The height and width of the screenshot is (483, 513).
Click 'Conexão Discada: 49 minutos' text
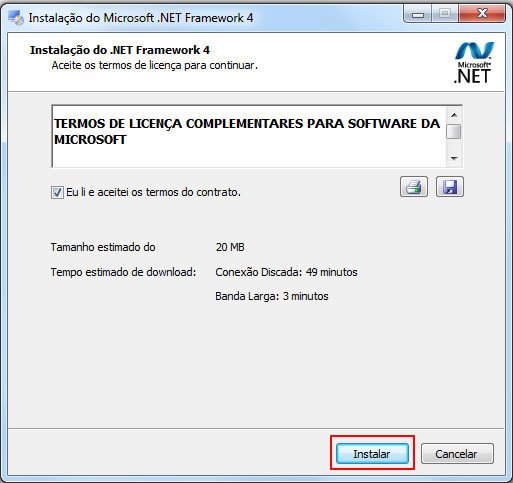pos(286,272)
